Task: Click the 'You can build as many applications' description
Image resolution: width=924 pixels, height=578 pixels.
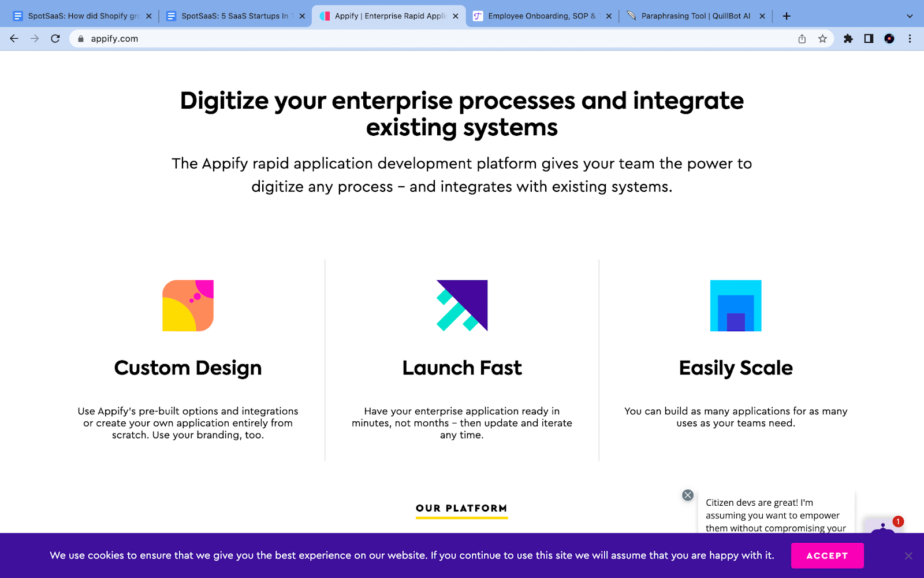Action: (736, 417)
